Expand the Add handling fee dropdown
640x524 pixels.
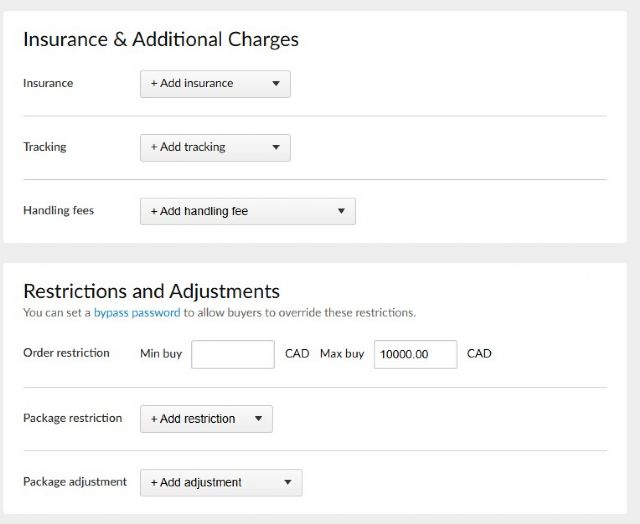tap(247, 211)
